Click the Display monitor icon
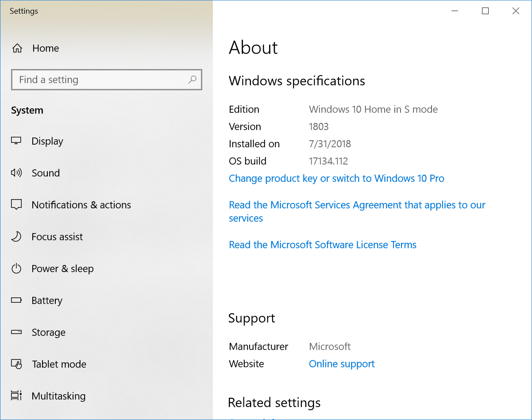Image resolution: width=532 pixels, height=420 pixels. 16,141
